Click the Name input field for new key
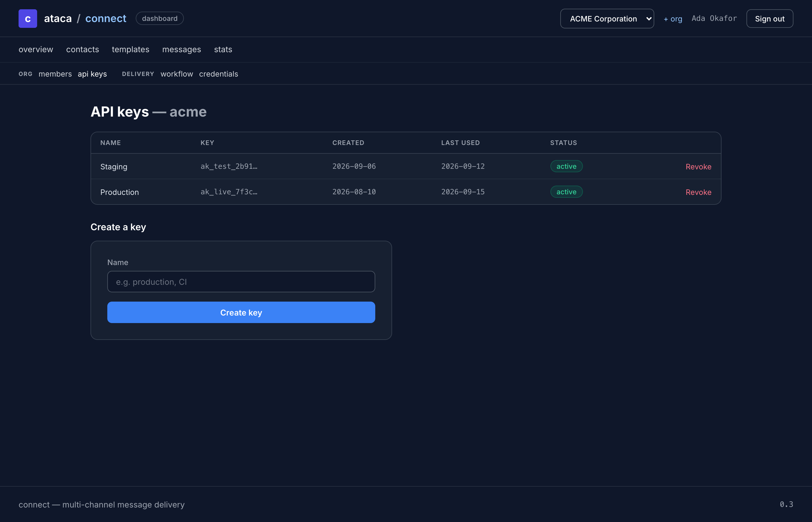The image size is (812, 522). pyautogui.click(x=241, y=282)
